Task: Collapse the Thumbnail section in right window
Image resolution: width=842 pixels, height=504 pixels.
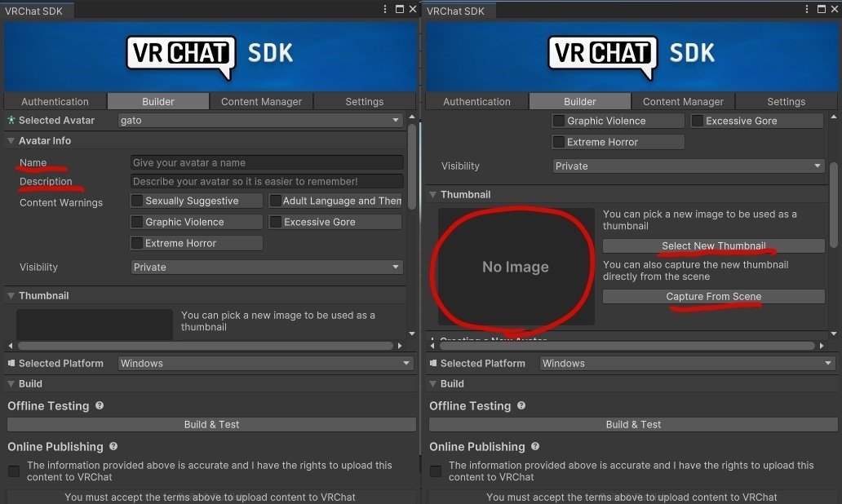Action: (x=432, y=194)
